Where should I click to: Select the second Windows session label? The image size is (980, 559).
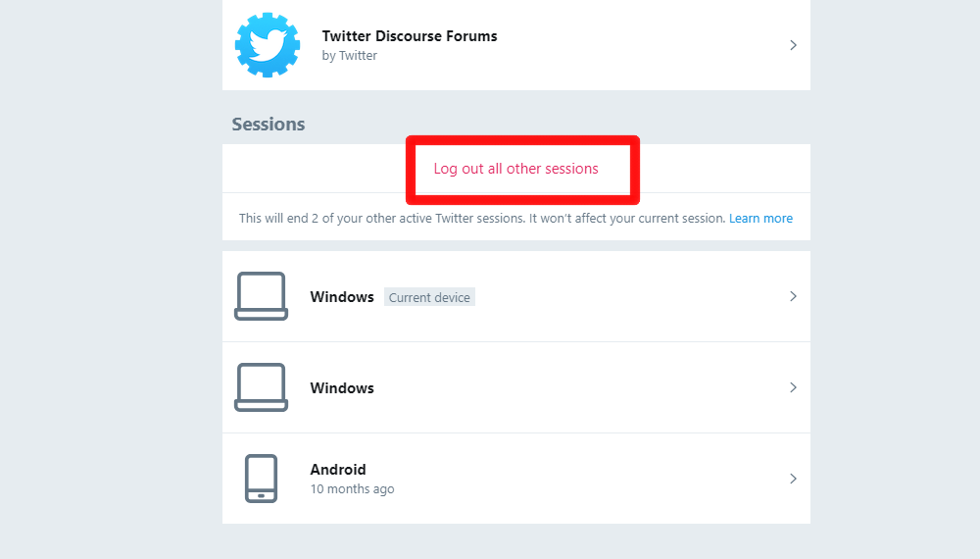tap(342, 388)
